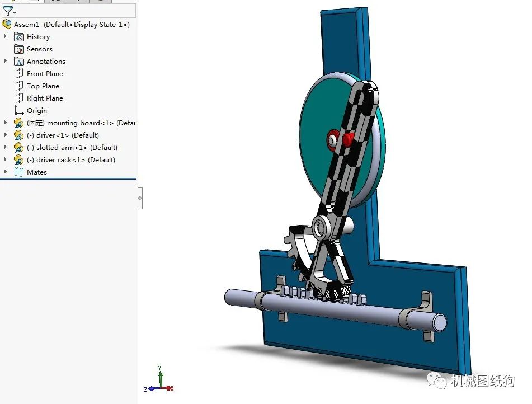Select the mounting board component icon
The image size is (532, 404).
point(18,123)
